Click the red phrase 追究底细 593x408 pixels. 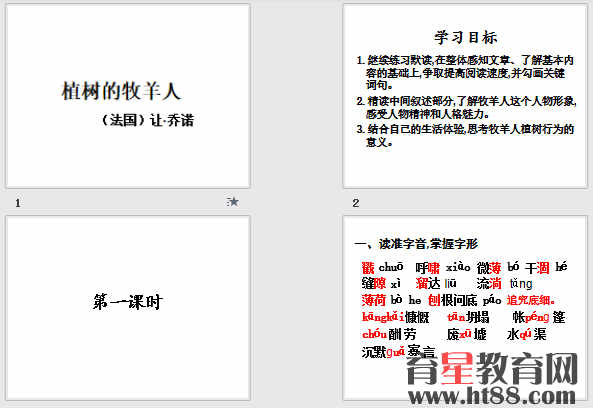[x=531, y=300]
